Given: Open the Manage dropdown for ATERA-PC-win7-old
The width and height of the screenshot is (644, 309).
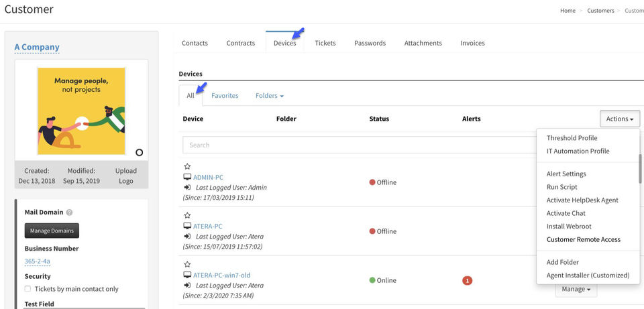Looking at the screenshot, I should click(x=576, y=290).
